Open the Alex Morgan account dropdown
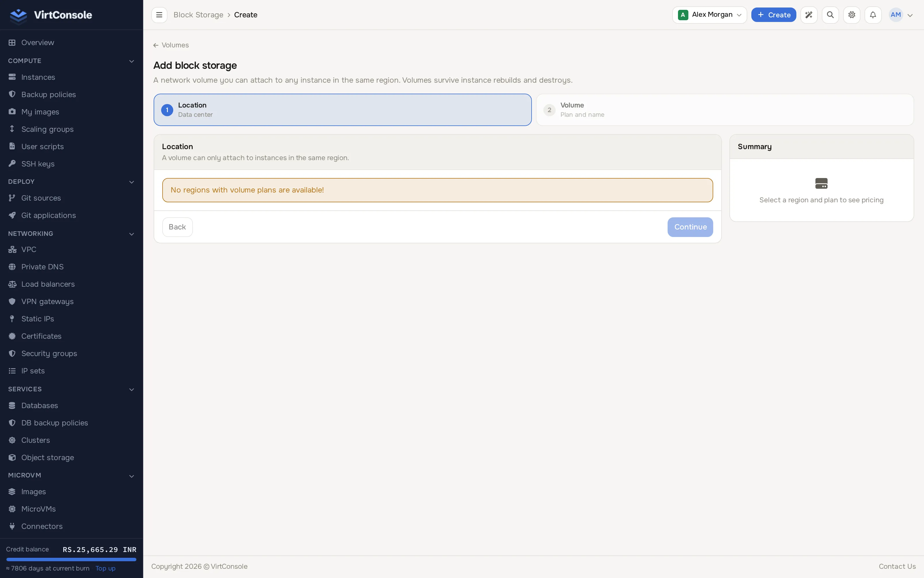Image resolution: width=924 pixels, height=578 pixels. [709, 15]
